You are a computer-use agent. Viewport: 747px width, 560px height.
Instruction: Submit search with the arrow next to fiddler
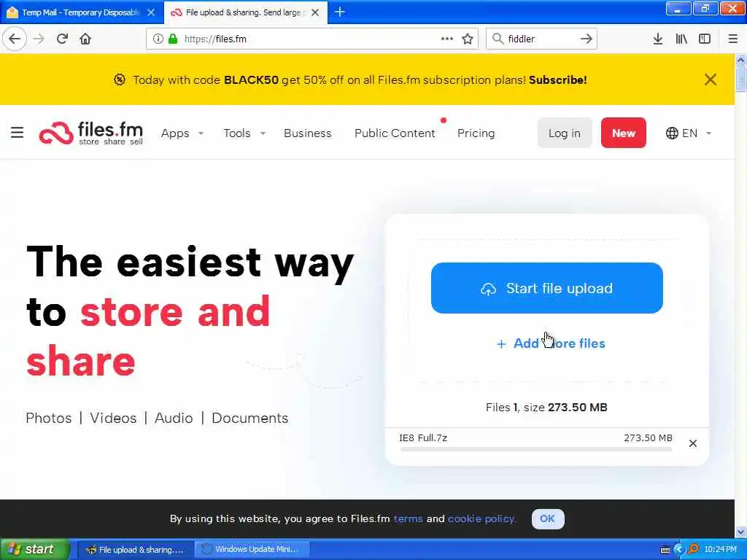tap(586, 39)
